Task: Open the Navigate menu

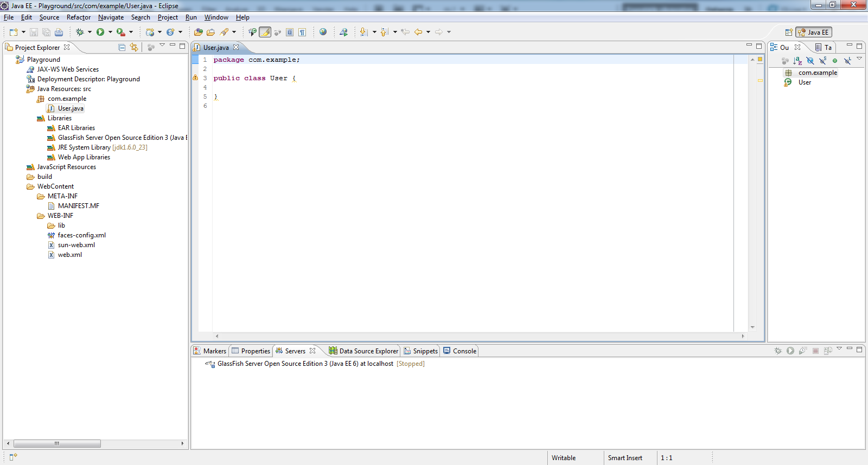Action: click(111, 17)
